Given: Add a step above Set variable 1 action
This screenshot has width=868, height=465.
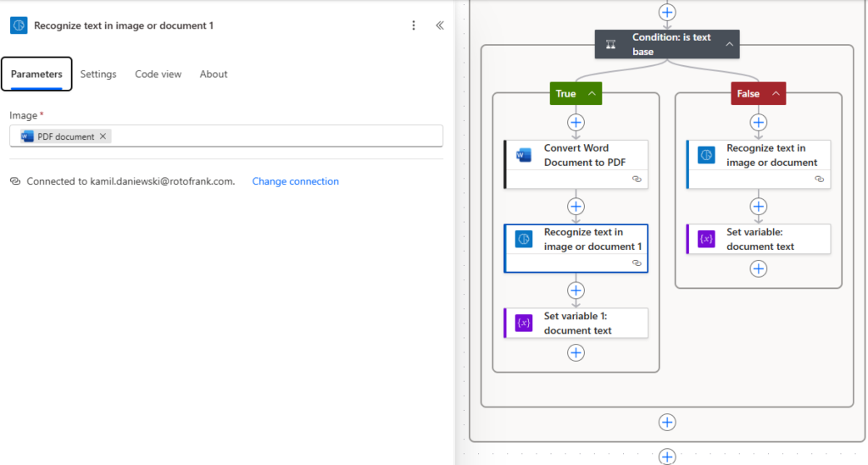Looking at the screenshot, I should (576, 291).
